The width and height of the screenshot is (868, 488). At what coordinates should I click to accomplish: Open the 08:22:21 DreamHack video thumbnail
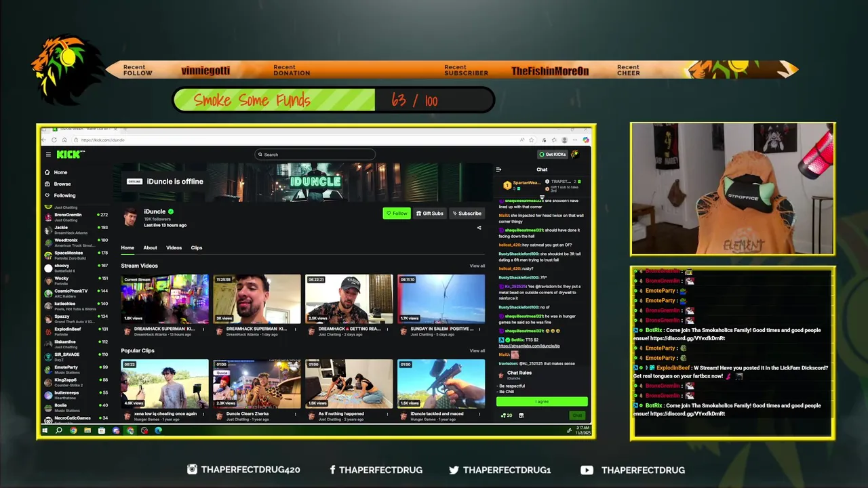coord(349,299)
